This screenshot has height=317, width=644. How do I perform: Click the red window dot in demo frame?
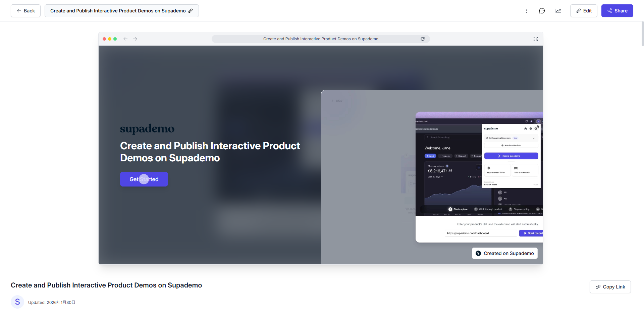(x=104, y=39)
